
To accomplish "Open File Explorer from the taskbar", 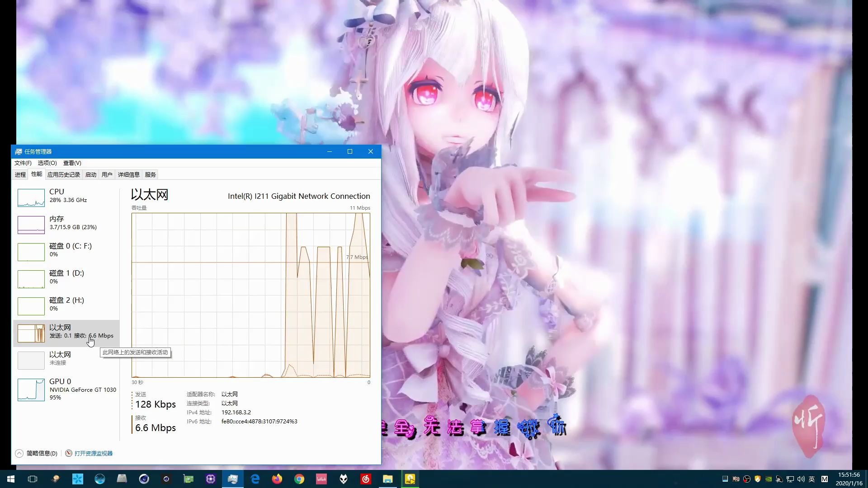I will [x=388, y=479].
